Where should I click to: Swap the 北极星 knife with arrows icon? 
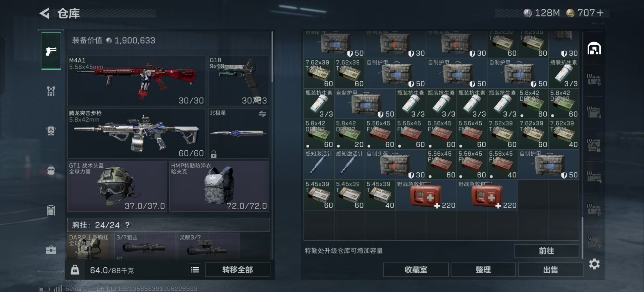click(262, 114)
